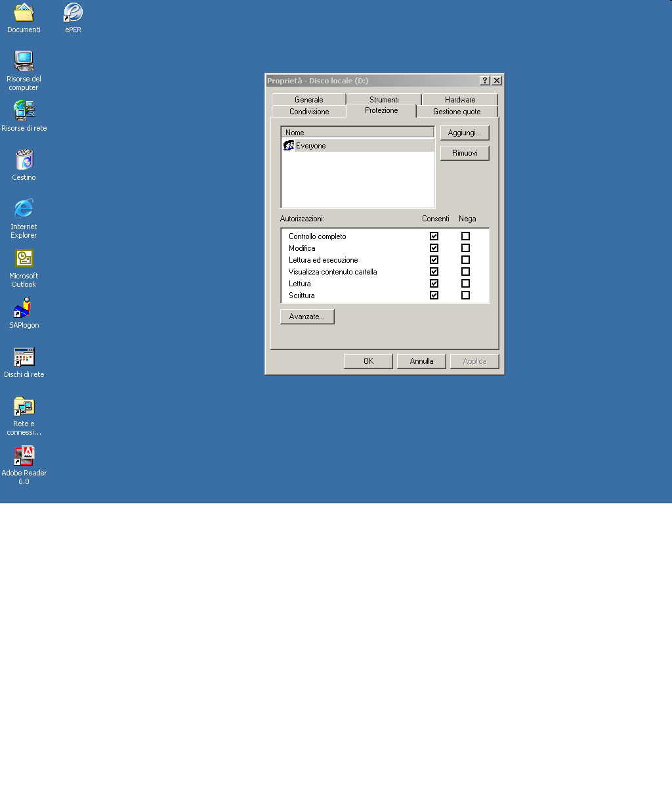The width and height of the screenshot is (672, 788).
Task: Open the Condivisione tab
Action: (x=309, y=112)
